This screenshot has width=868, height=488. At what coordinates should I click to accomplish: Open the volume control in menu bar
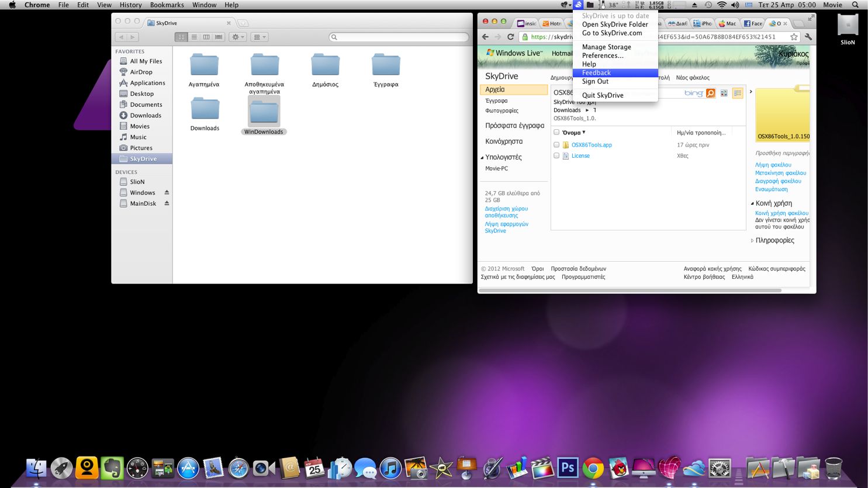(x=735, y=5)
